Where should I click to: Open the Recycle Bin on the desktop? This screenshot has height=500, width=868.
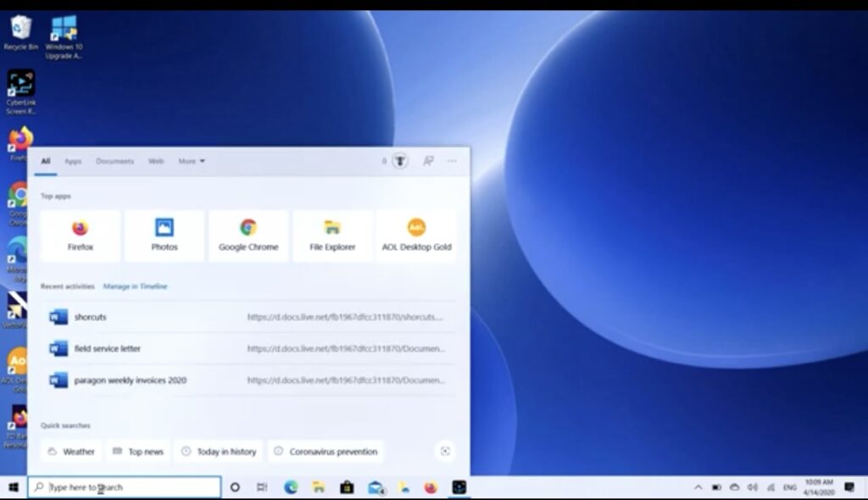coord(19,25)
